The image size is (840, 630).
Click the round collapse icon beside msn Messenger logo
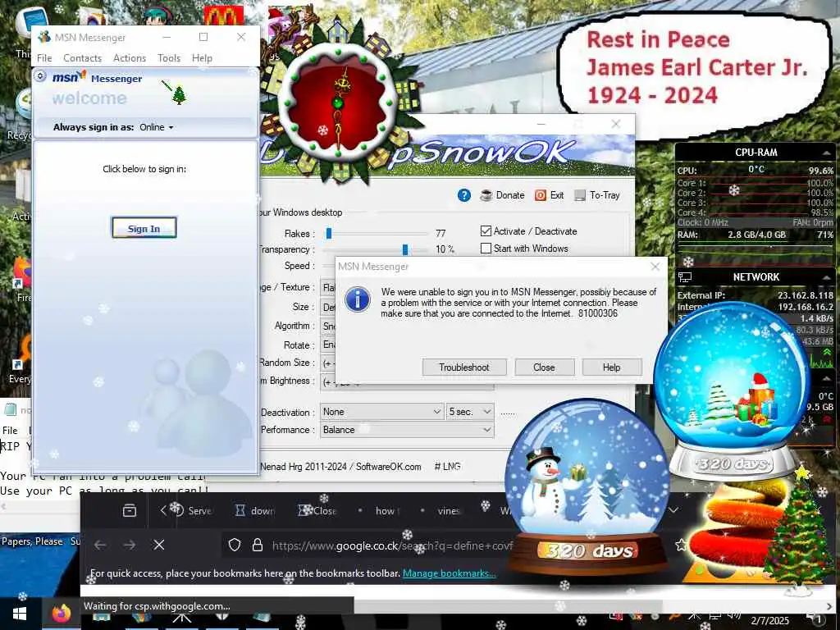[40, 76]
